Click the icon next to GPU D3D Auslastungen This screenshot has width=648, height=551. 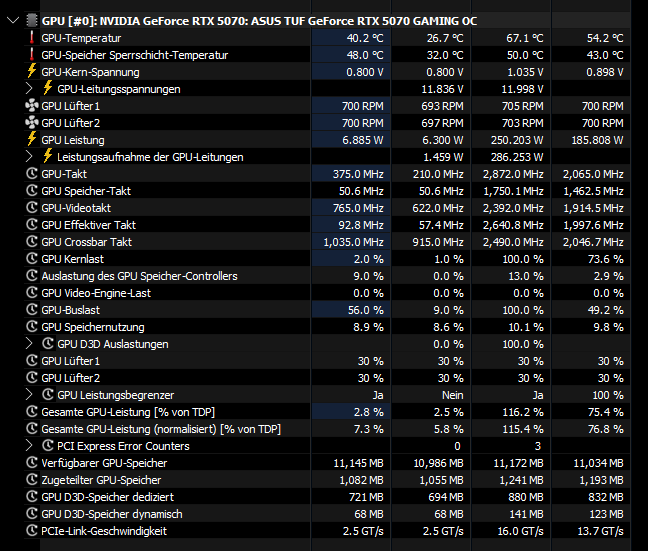(x=48, y=343)
